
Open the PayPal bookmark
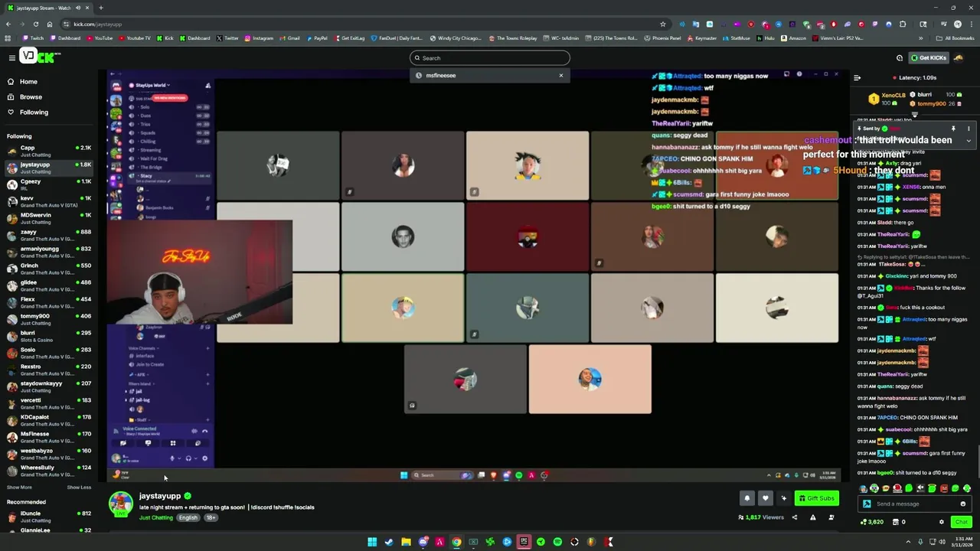coord(317,38)
